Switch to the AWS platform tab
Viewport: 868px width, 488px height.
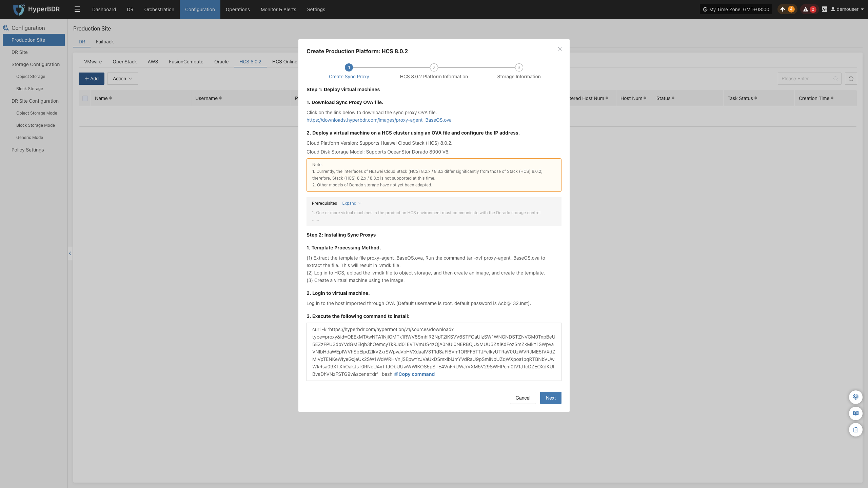point(153,62)
